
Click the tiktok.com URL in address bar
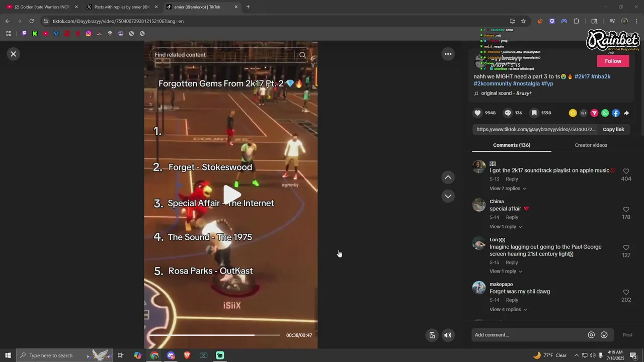click(x=118, y=21)
